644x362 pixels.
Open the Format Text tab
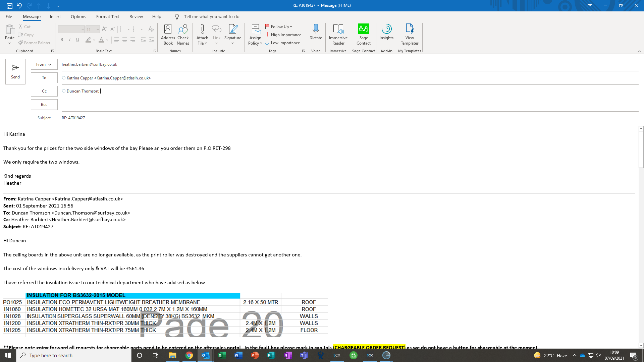pos(107,17)
